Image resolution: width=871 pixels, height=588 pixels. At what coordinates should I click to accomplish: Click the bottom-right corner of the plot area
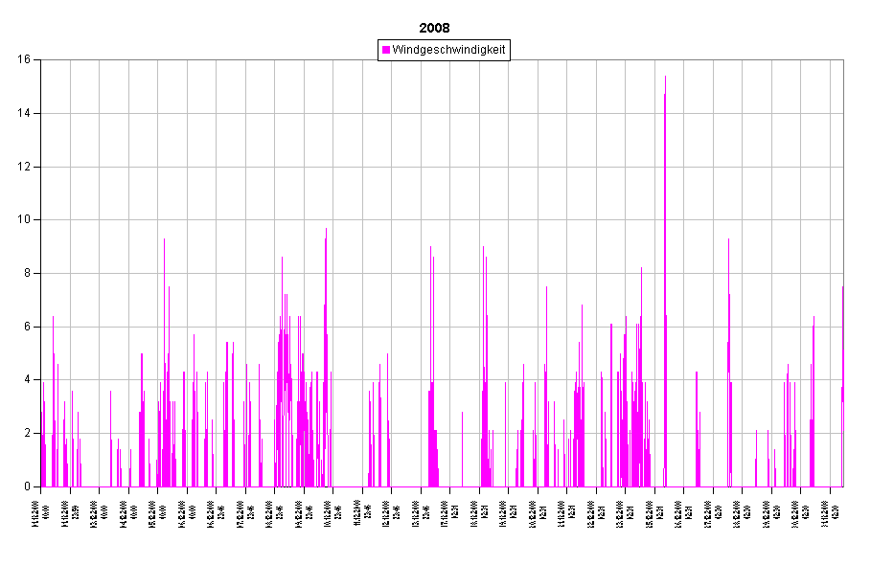coord(842,486)
